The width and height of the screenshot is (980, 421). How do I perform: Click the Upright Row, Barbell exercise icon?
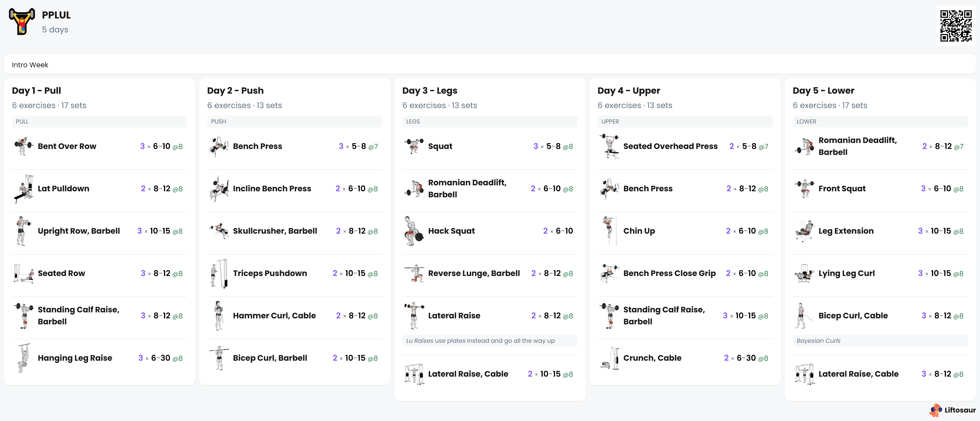[24, 231]
